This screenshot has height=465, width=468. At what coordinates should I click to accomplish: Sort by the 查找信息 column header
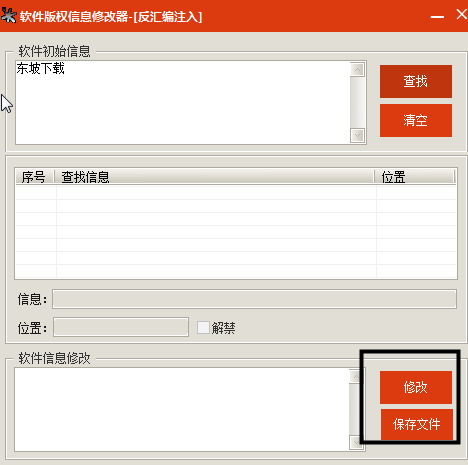pyautogui.click(x=214, y=177)
